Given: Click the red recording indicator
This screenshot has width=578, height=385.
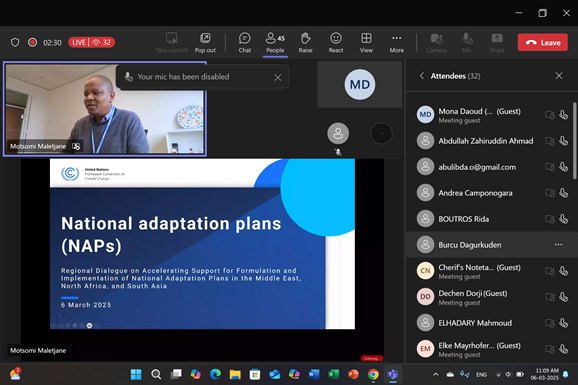Looking at the screenshot, I should (x=32, y=42).
